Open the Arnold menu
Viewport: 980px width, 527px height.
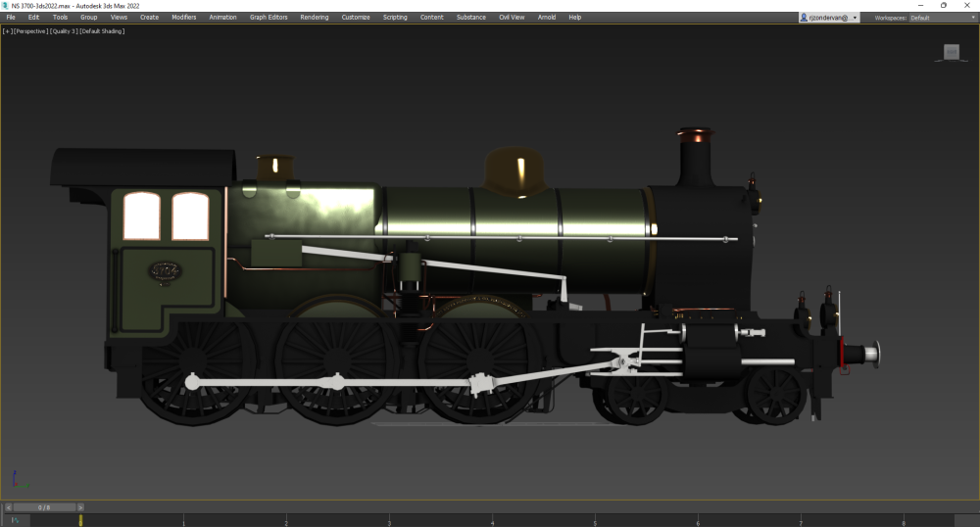pyautogui.click(x=546, y=18)
